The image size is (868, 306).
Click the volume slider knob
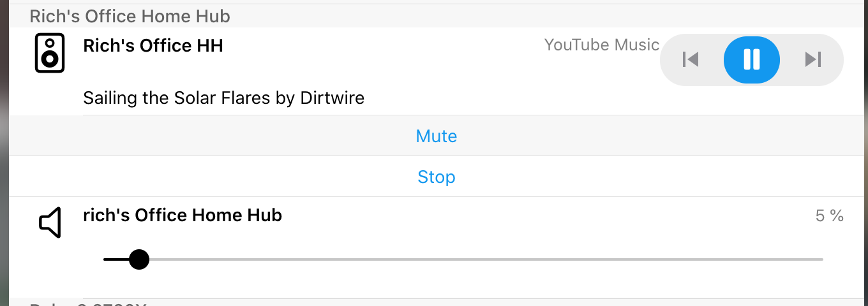(x=138, y=259)
